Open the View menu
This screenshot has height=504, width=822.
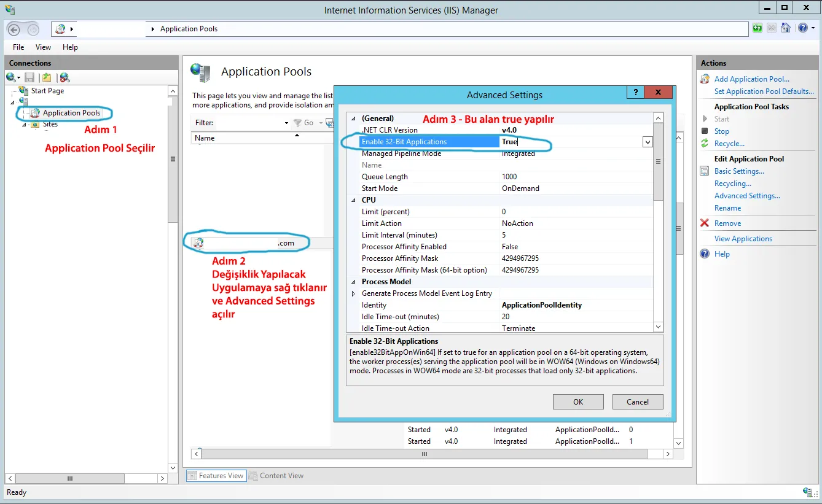[x=43, y=47]
